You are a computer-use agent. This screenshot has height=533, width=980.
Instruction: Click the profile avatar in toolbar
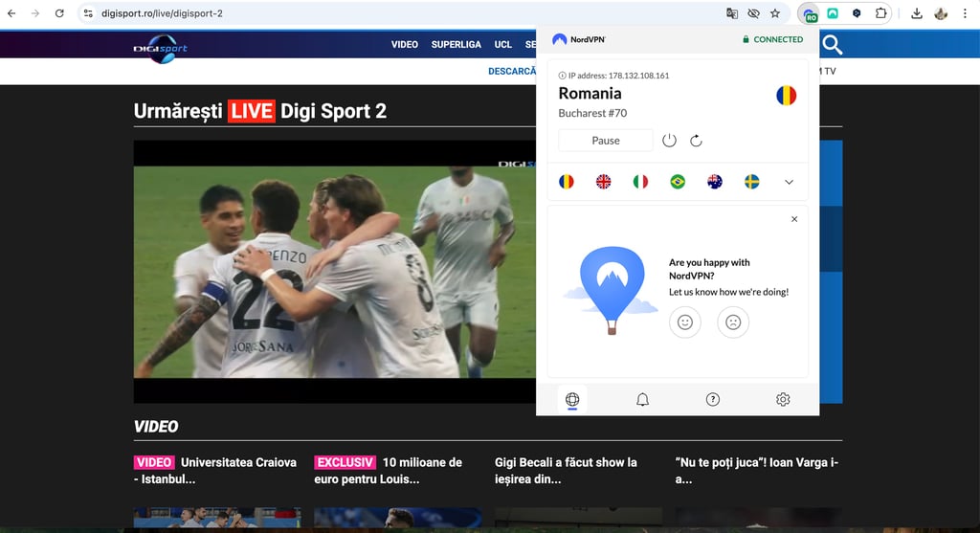(x=941, y=13)
